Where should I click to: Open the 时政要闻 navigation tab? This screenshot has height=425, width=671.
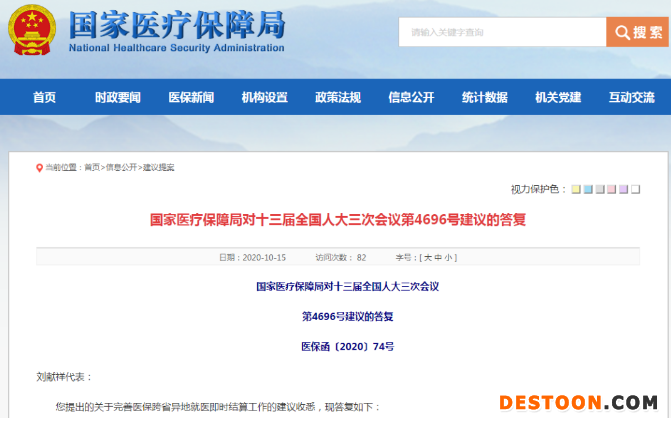118,97
